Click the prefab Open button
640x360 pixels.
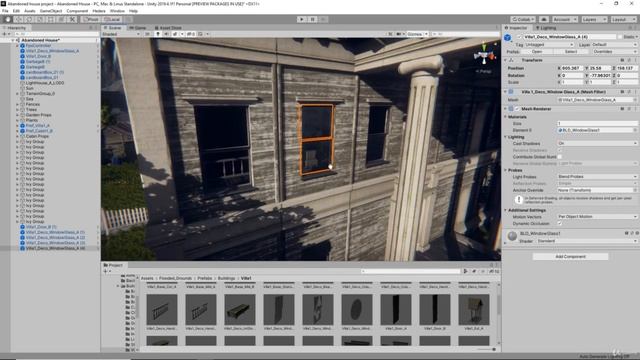tap(537, 51)
